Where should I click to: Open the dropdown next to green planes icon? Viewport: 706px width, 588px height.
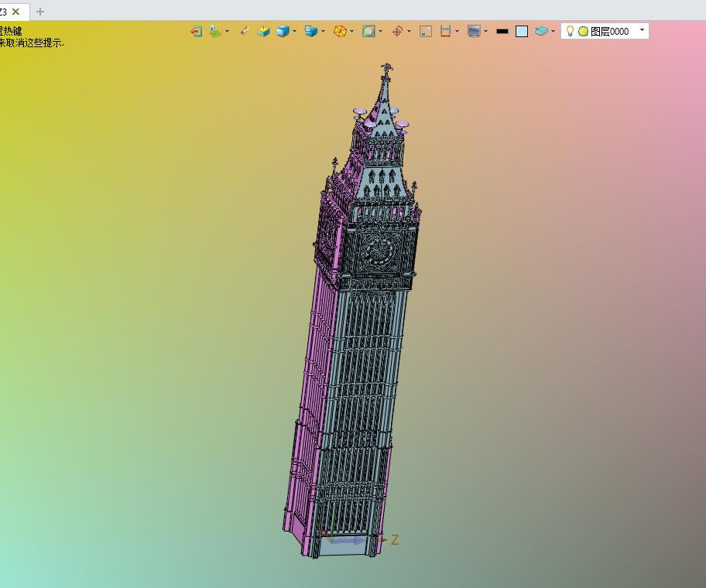(x=228, y=31)
